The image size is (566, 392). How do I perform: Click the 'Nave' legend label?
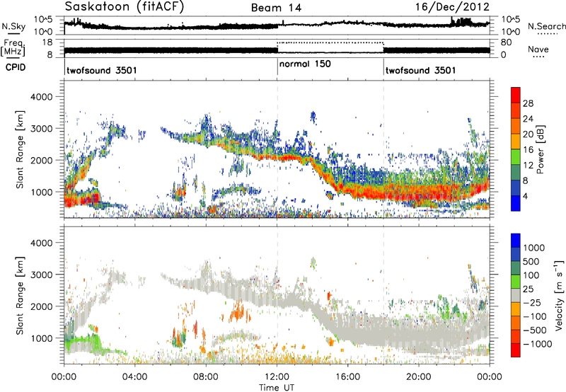538,49
